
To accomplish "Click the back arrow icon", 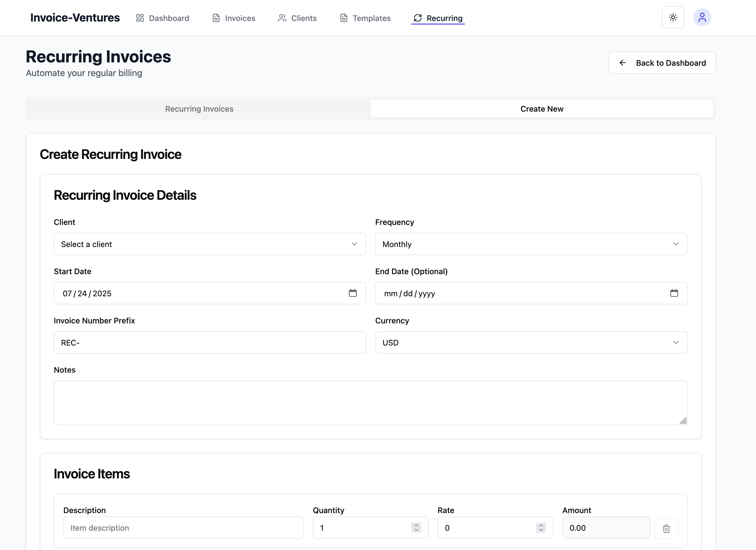I will pos(622,63).
